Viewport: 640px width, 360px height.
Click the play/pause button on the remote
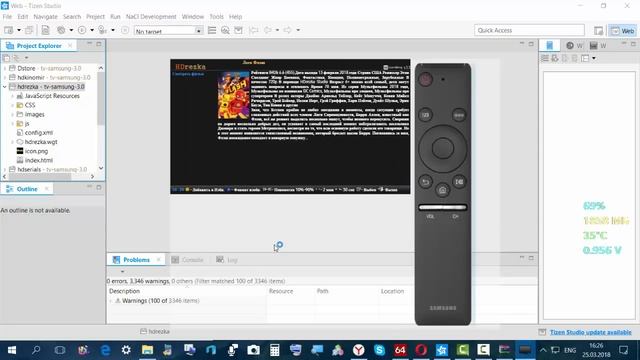tap(459, 182)
